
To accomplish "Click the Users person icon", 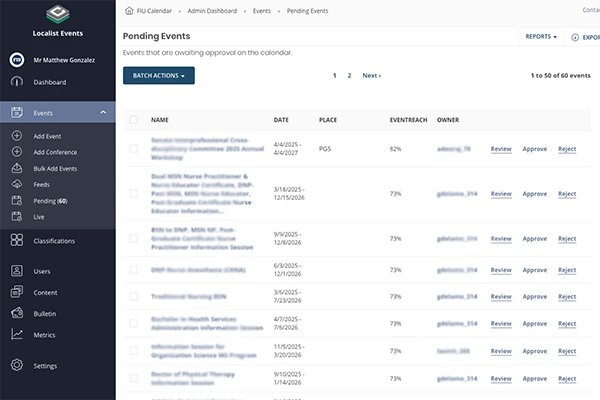I will tap(16, 271).
